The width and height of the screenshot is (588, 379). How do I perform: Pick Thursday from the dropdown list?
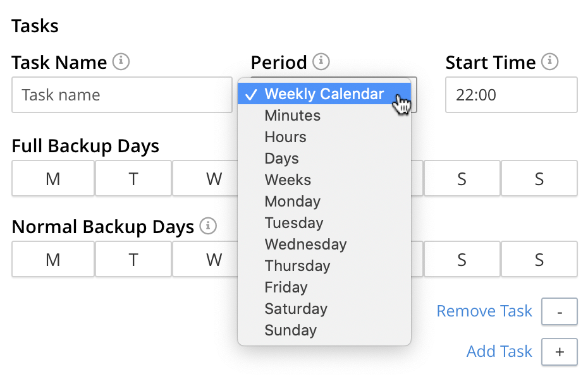pyautogui.click(x=298, y=266)
